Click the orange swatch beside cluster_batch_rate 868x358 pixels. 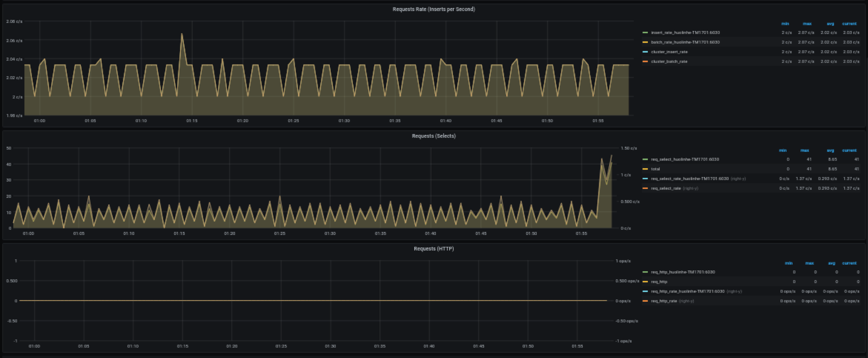(645, 62)
